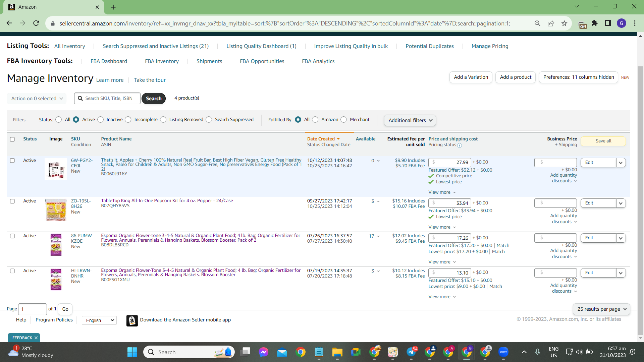Image resolution: width=644 pixels, height=362 pixels.
Task: Open Manage Pricing tool
Action: (490, 46)
